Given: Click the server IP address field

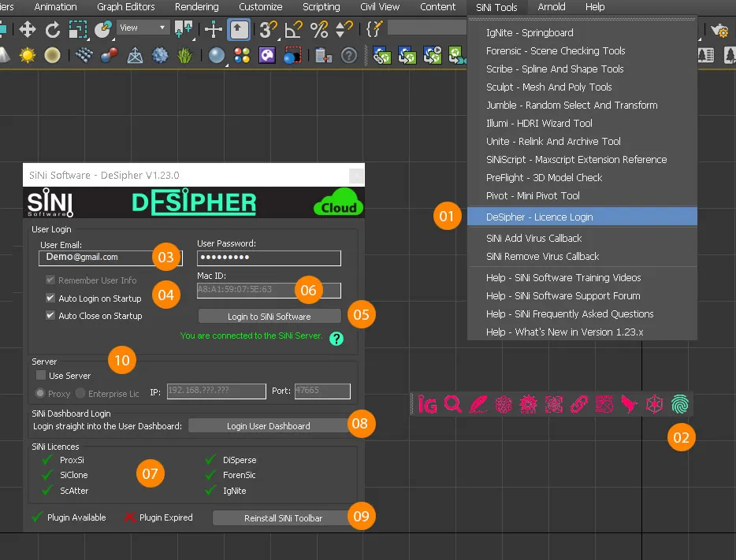Looking at the screenshot, I should [217, 391].
